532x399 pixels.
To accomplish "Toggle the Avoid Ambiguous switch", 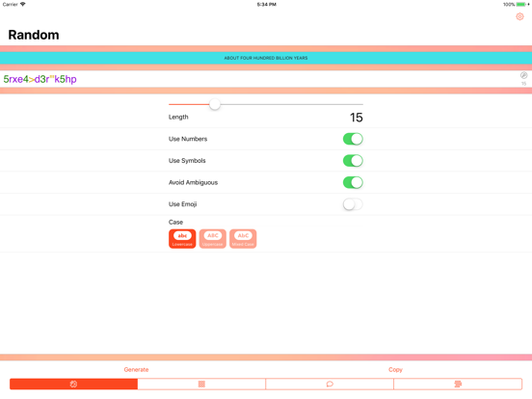I will coord(353,182).
